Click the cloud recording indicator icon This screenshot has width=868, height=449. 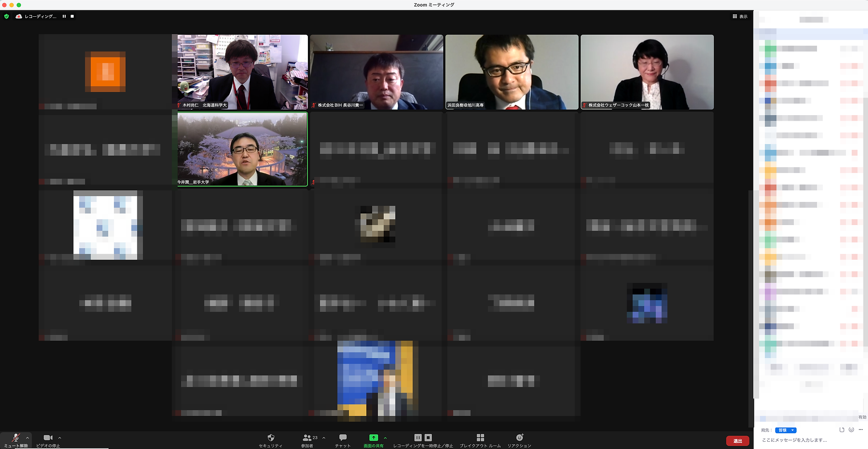[19, 16]
